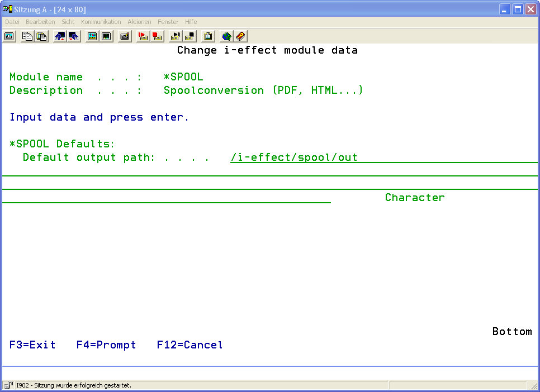Image resolution: width=540 pixels, height=392 pixels.
Task: Open the Kommunikation menu
Action: [101, 22]
